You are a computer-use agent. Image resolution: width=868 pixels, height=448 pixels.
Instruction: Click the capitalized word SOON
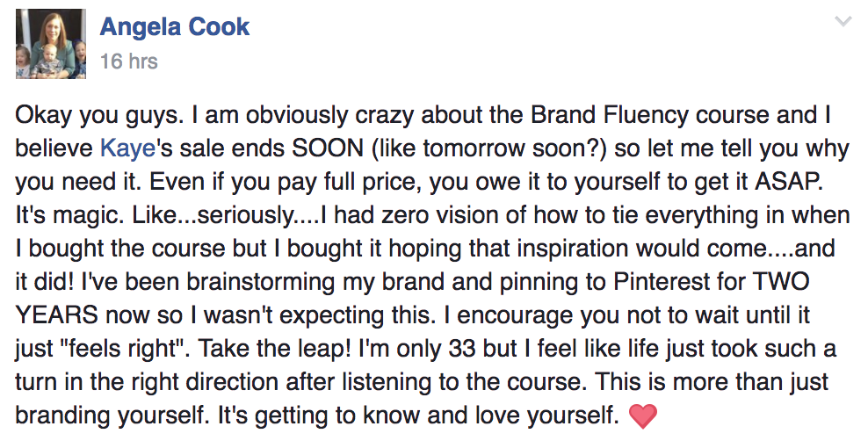tap(327, 148)
